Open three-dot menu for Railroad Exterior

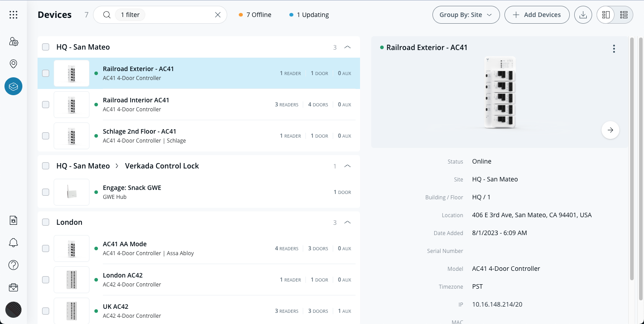pos(614,49)
